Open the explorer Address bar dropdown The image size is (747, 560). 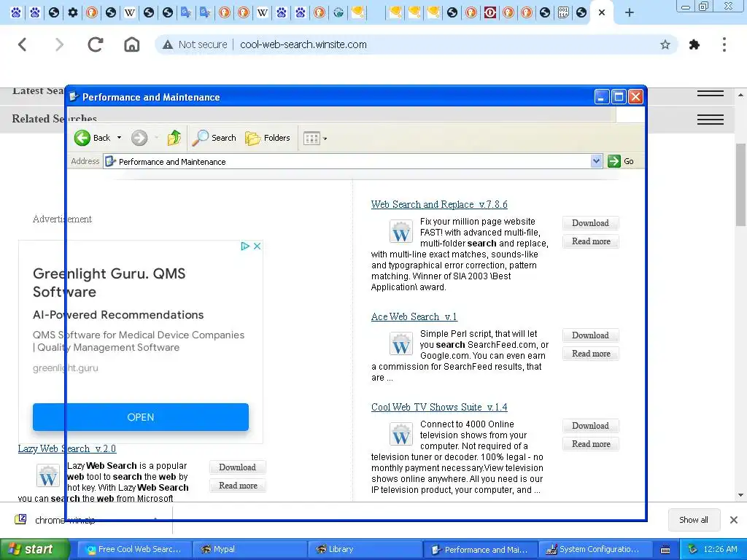tap(596, 161)
